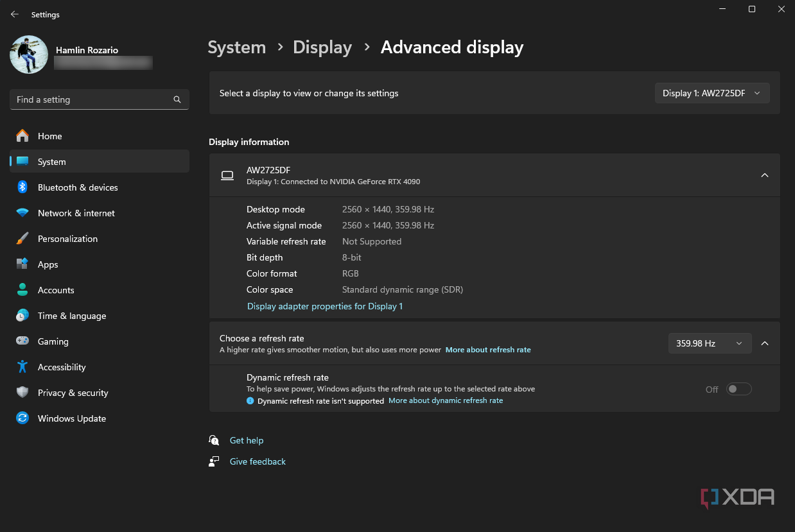Click the Network & internet Wi-Fi icon
The height and width of the screenshot is (532, 795).
tap(22, 213)
